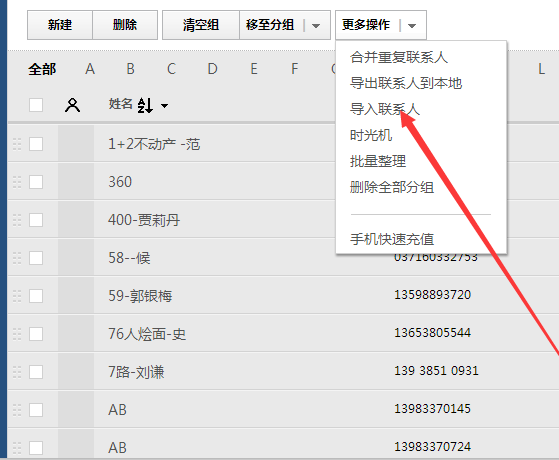Toggle the 更多操作 dropdown arrow
The image size is (559, 460).
[x=412, y=26]
